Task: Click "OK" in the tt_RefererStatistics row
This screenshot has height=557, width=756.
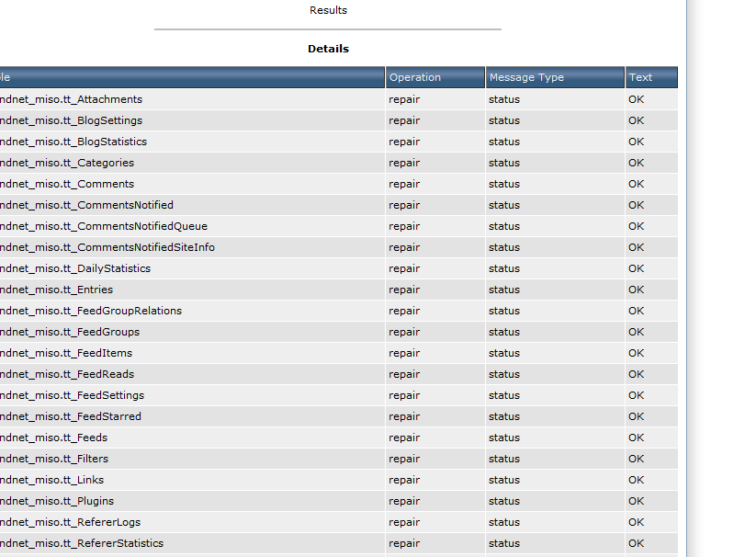Action: [636, 543]
